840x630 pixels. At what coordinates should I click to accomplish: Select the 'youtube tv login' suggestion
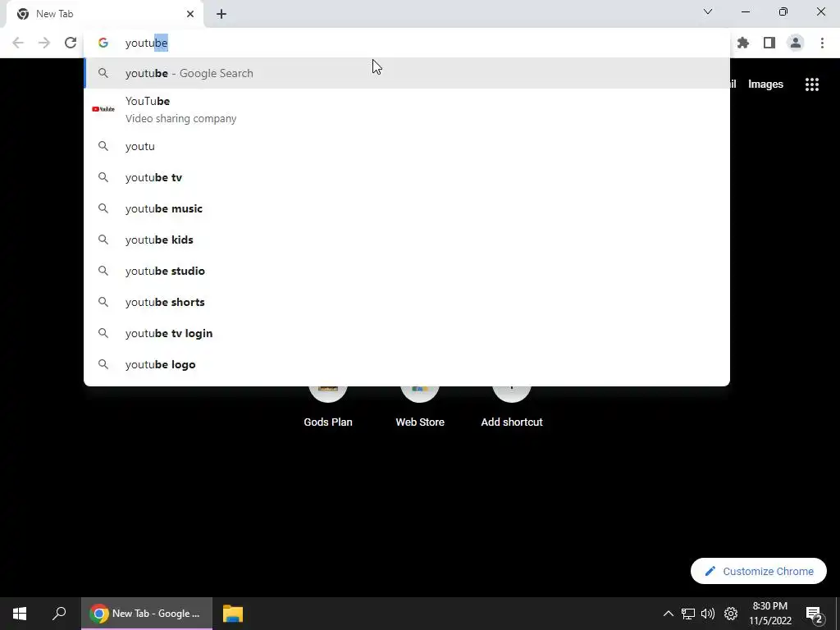(407, 333)
